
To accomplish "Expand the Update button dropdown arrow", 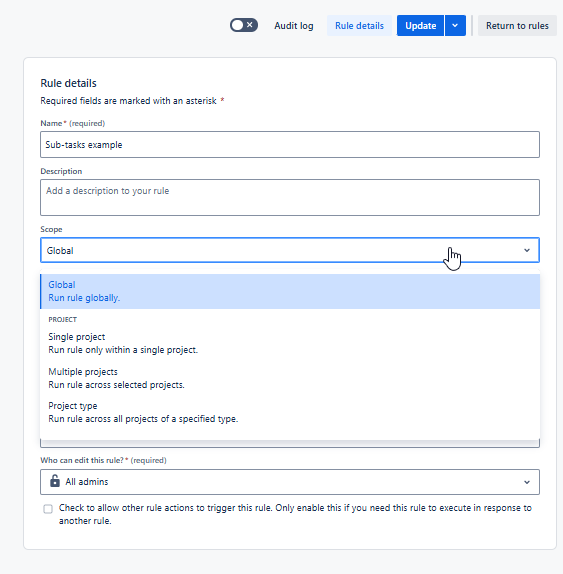I will pyautogui.click(x=455, y=26).
